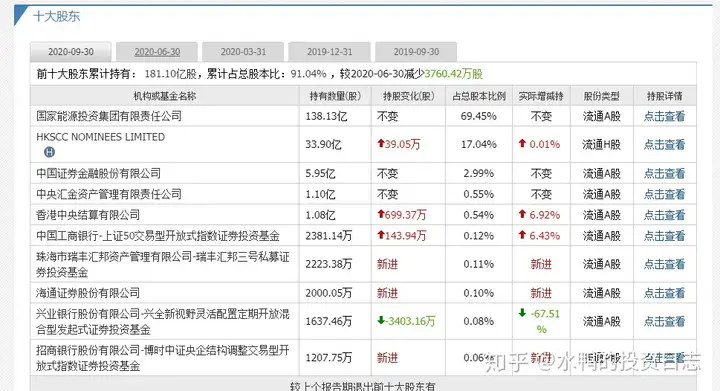This screenshot has height=391, width=720.
Task: Select 兴业银行-兴全新视野 fund name cell
Action: [163, 321]
